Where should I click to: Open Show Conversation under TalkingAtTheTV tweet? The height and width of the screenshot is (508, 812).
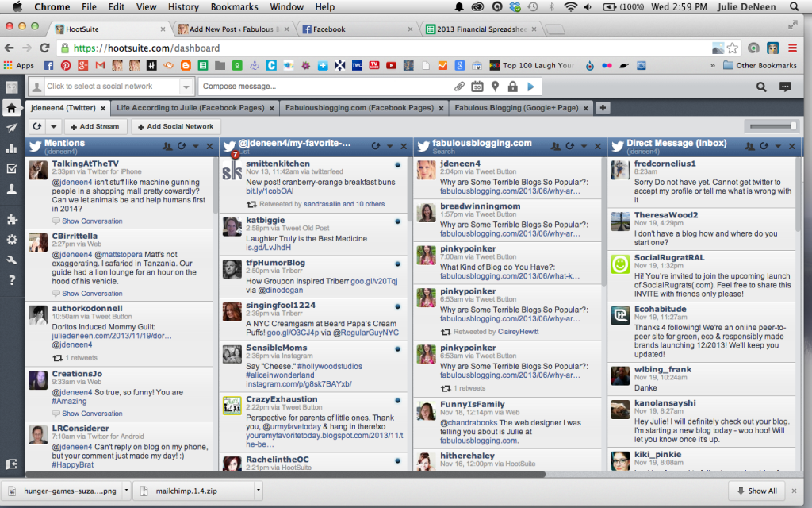(x=92, y=221)
